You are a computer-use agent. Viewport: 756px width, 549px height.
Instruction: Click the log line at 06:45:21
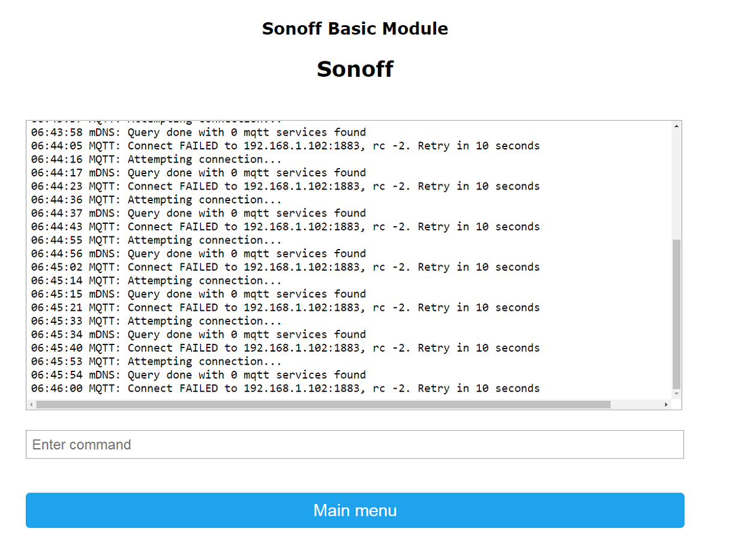click(x=286, y=307)
